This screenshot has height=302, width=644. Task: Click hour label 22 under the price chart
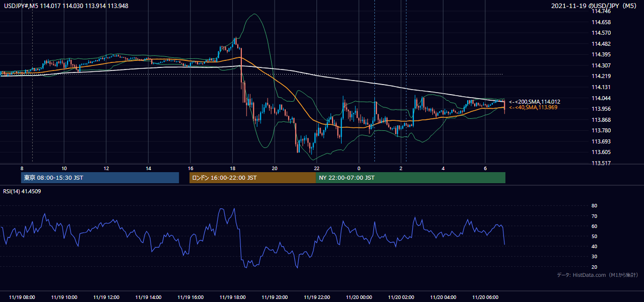pyautogui.click(x=316, y=168)
